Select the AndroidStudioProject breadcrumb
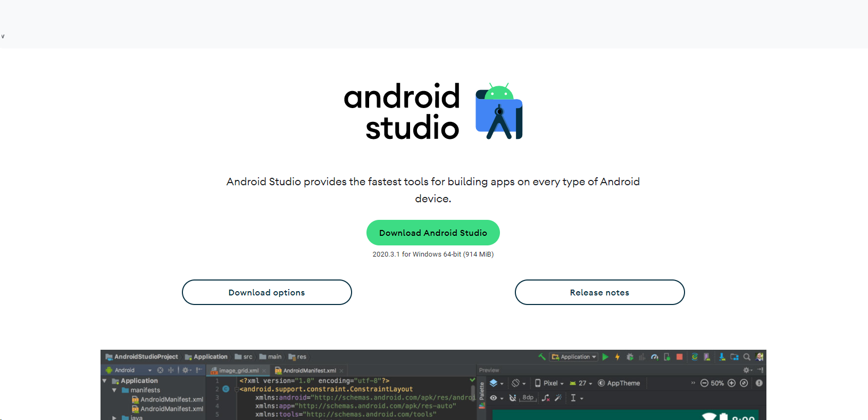This screenshot has width=868, height=420. pyautogui.click(x=141, y=357)
